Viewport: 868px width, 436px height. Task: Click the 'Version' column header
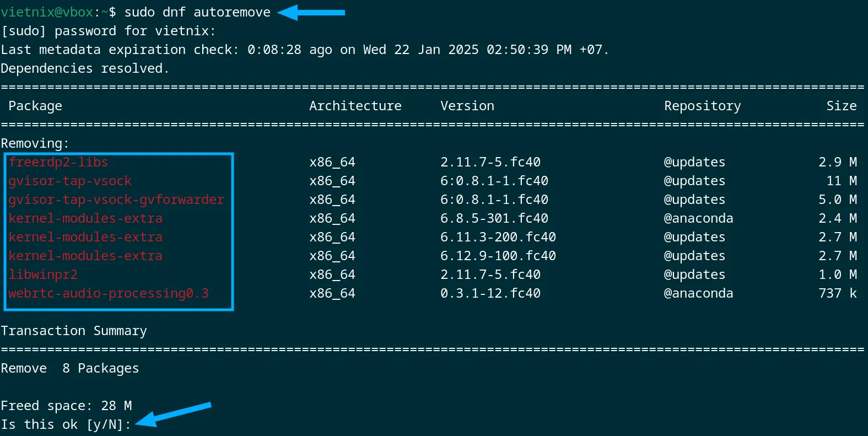click(467, 106)
